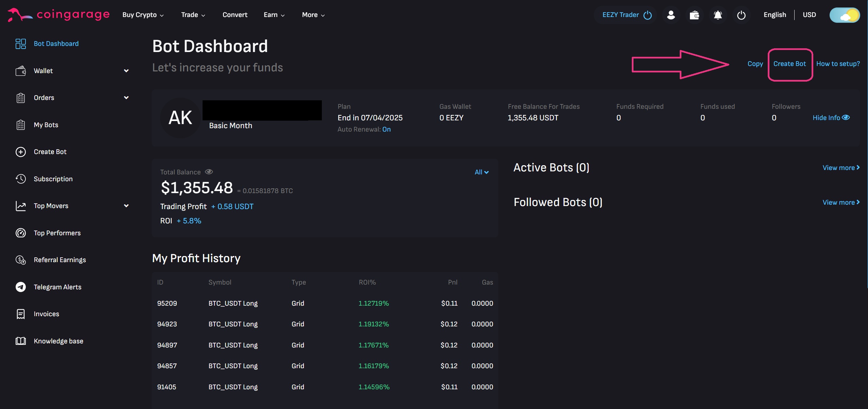Open the All balance filter dropdown
The width and height of the screenshot is (868, 409).
tap(482, 172)
